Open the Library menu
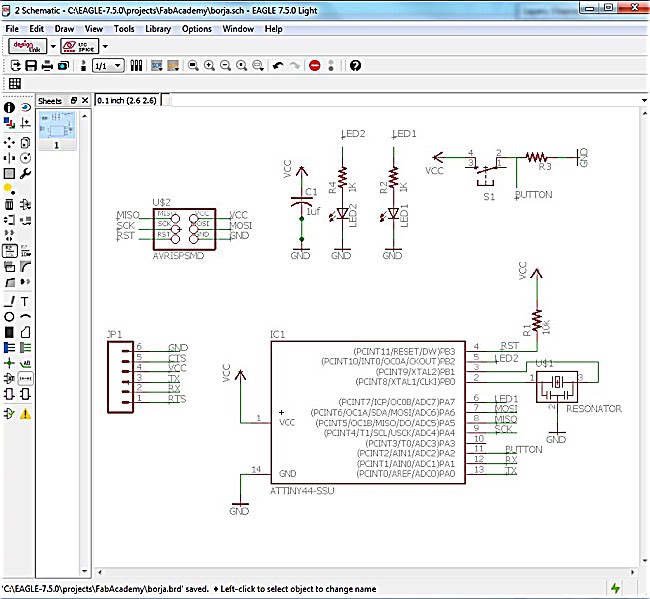Screen dimensions: 650x599 158,29
